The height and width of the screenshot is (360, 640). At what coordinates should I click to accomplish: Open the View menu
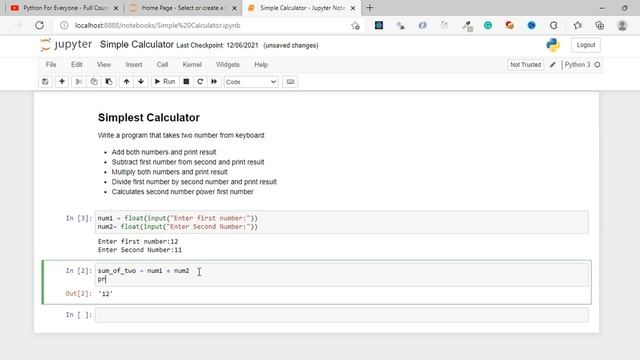tap(104, 64)
